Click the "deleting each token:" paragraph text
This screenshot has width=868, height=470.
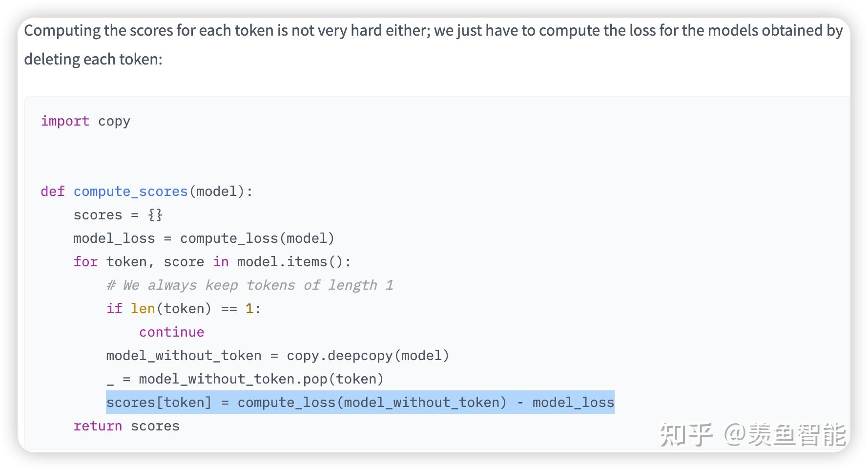pos(93,59)
